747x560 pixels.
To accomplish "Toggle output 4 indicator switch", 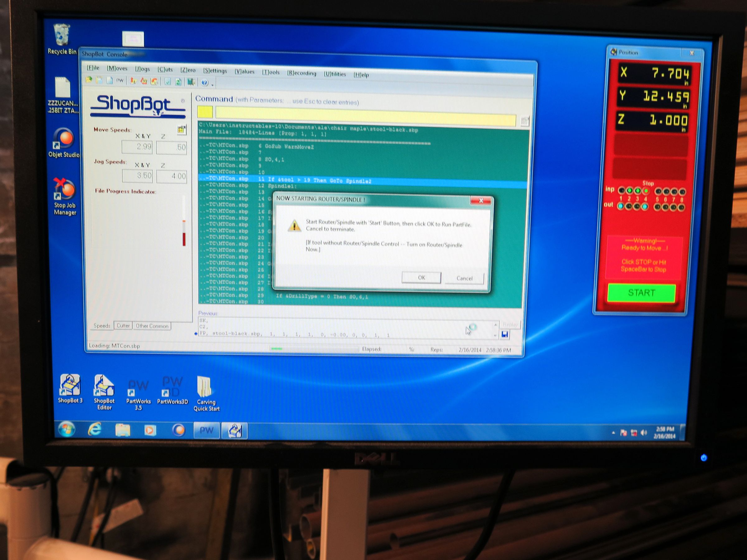I will (645, 207).
